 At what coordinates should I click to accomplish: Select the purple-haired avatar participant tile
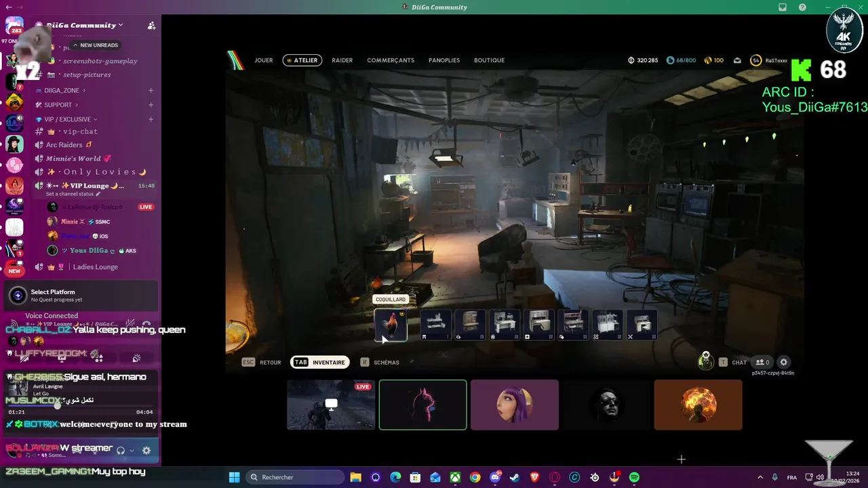[515, 405]
